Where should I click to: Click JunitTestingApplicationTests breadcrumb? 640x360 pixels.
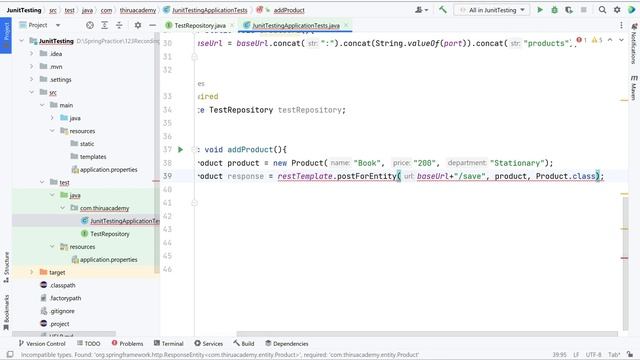pyautogui.click(x=209, y=10)
